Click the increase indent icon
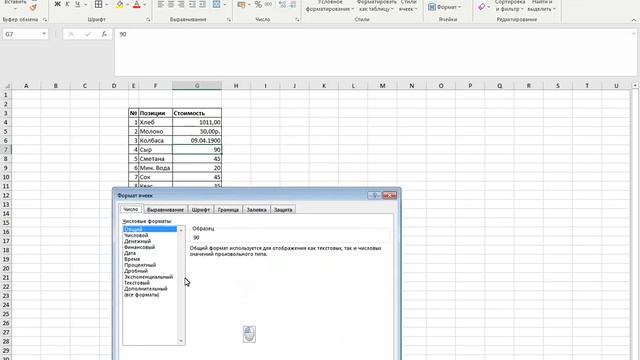The height and width of the screenshot is (360, 640). tap(202, 4)
